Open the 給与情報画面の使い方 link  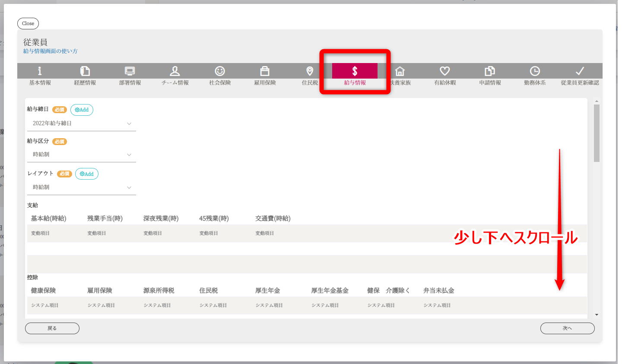pyautogui.click(x=51, y=51)
